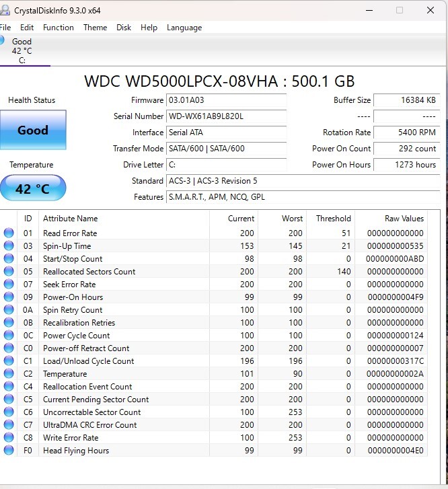
Task: Click the status orb beside Reallocation Event Count
Action: (9, 386)
